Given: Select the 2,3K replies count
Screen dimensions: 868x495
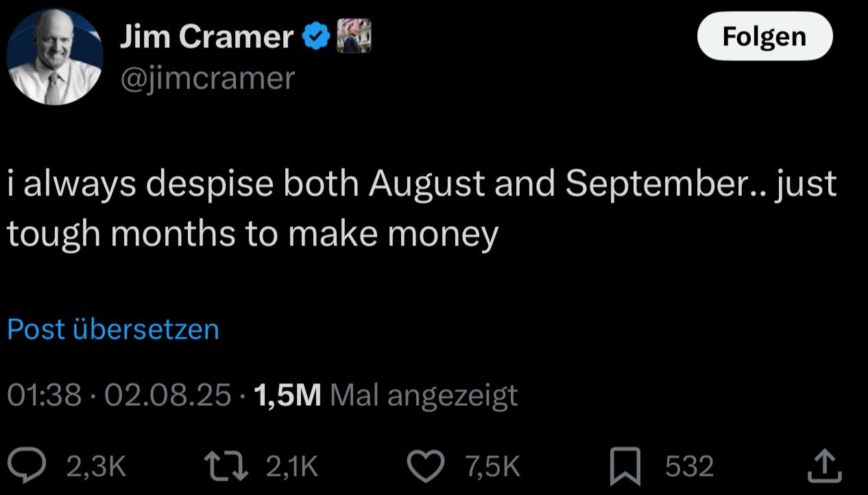Looking at the screenshot, I should 97,468.
